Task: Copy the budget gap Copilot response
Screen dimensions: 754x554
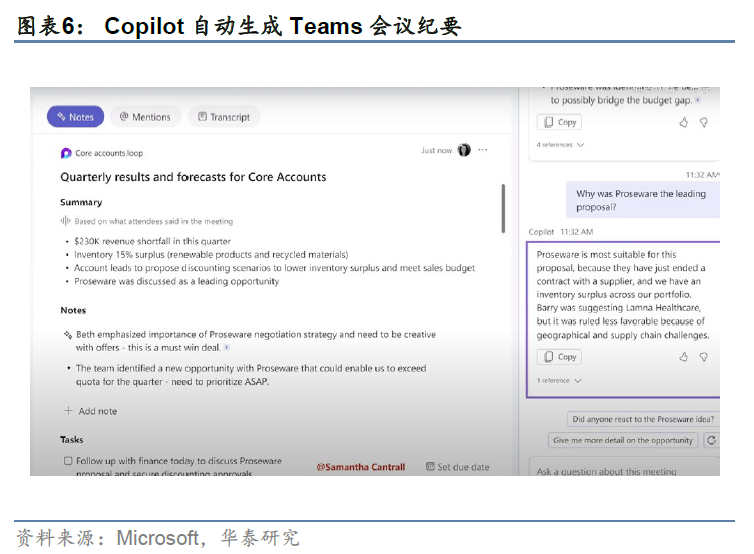Action: [559, 122]
